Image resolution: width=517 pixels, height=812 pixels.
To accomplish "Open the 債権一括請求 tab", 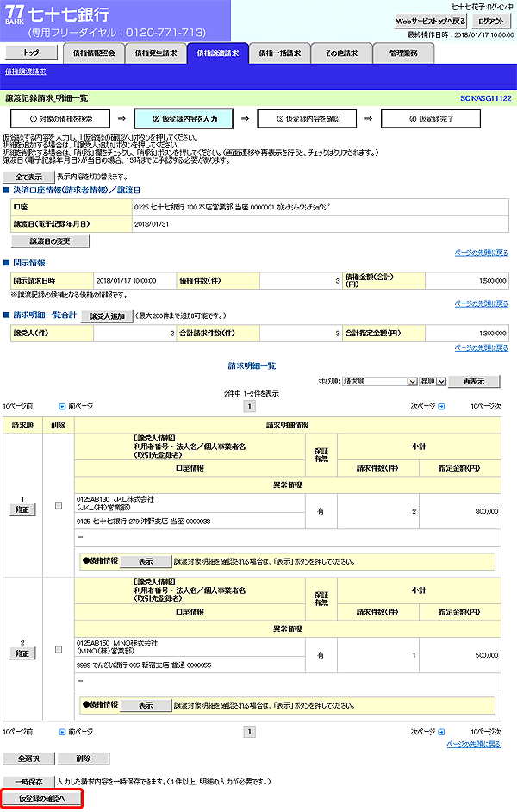I will [280, 53].
